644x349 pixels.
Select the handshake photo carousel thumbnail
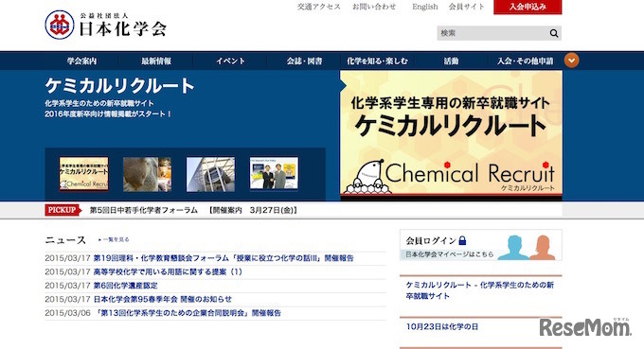point(274,174)
